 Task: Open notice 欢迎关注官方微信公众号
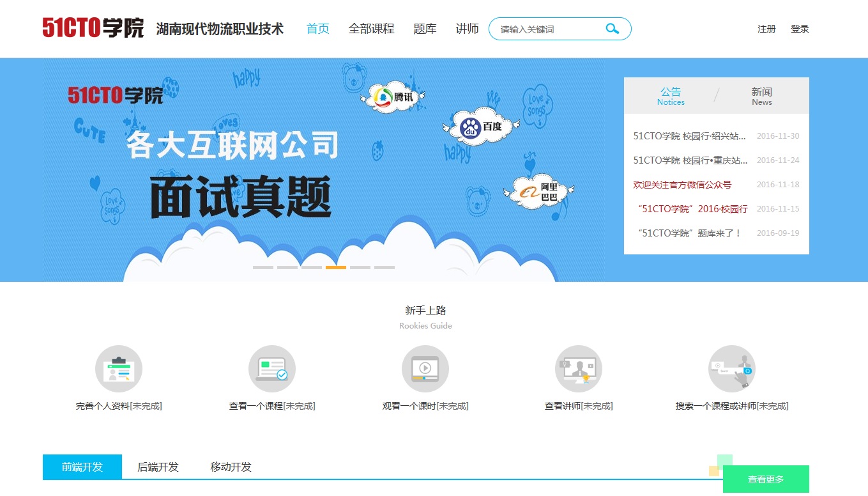coord(682,185)
